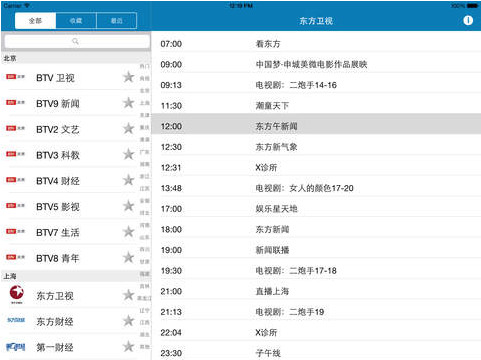Mark BTV8 青年 as favorite

(x=129, y=257)
